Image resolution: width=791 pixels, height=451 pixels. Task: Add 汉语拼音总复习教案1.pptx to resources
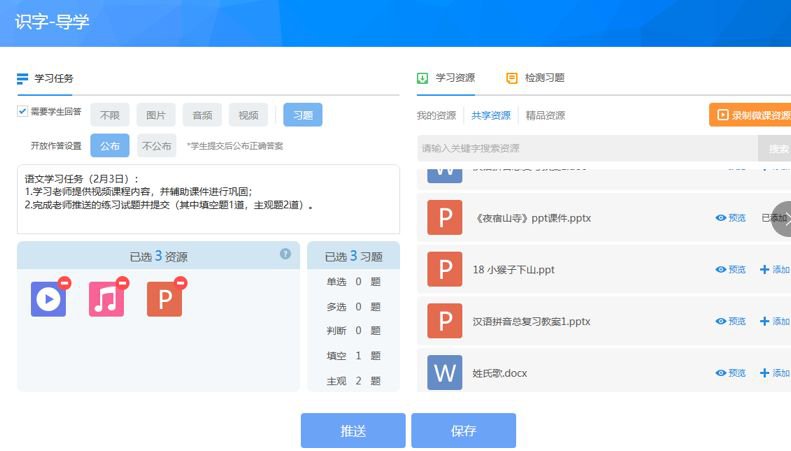(775, 321)
